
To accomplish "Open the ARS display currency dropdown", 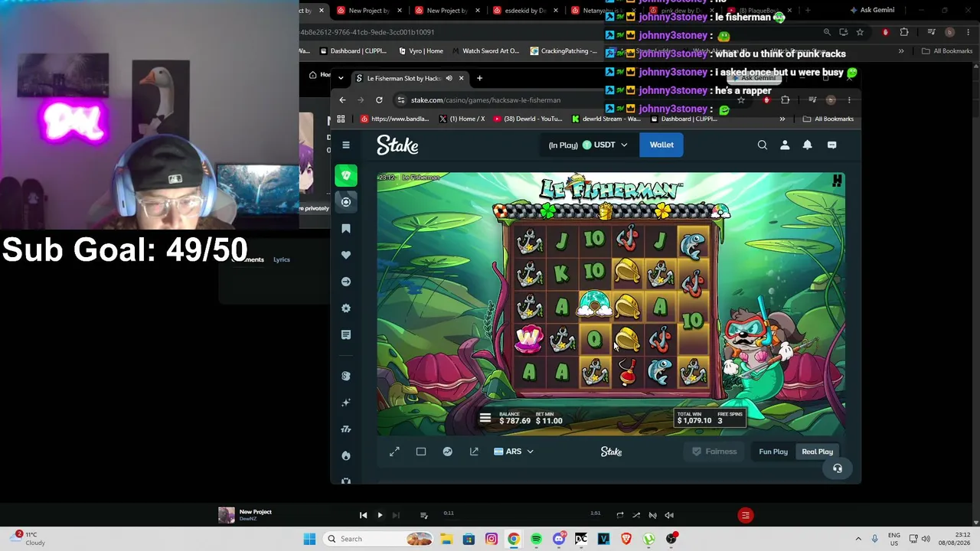I will (514, 452).
